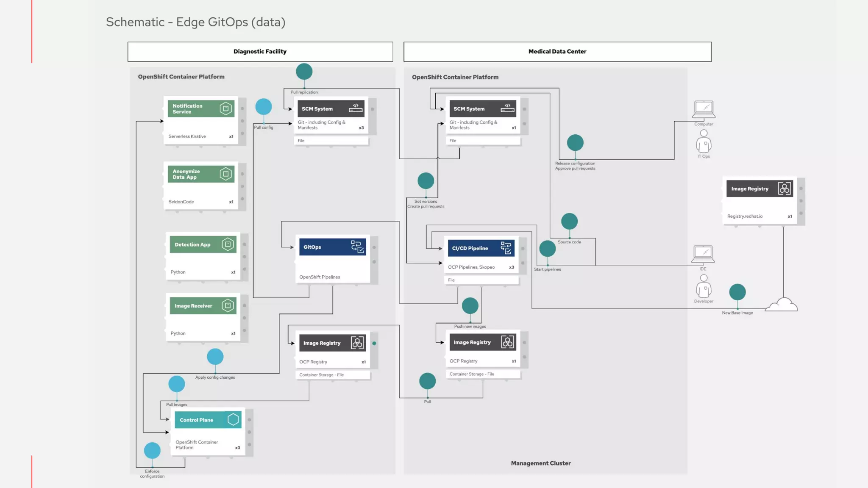The width and height of the screenshot is (868, 488).
Task: Click the teal Push new images circle
Action: pyautogui.click(x=470, y=306)
